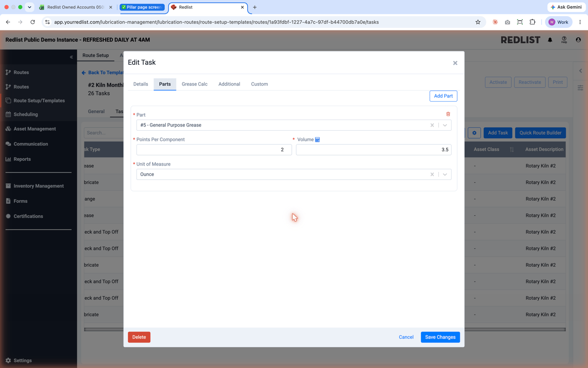Click the Add Task button
This screenshot has height=368, width=588.
[x=498, y=133]
